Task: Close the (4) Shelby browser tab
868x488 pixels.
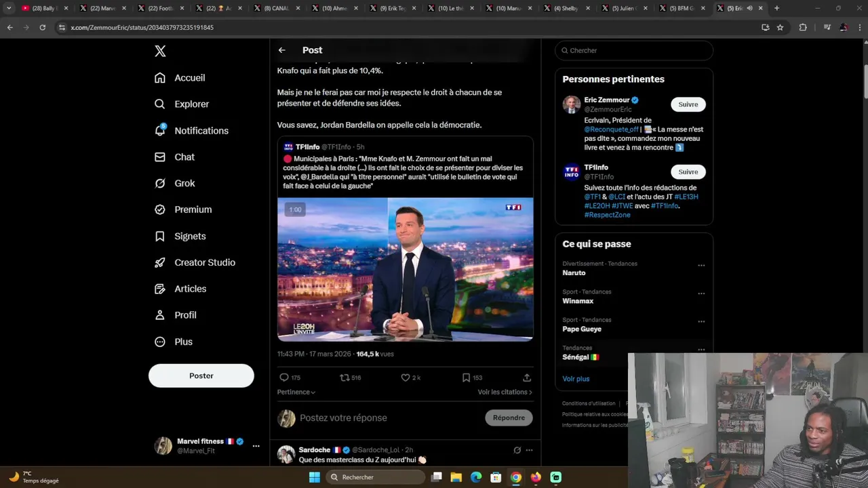Action: (x=589, y=8)
